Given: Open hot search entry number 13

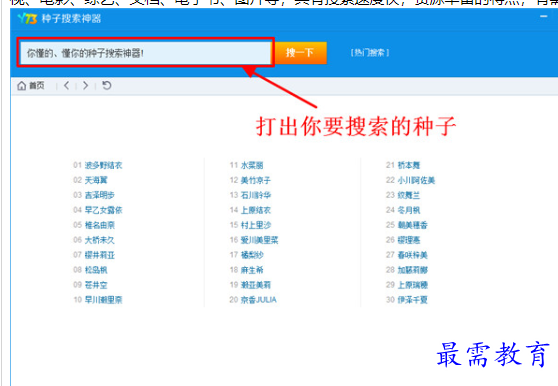Looking at the screenshot, I should (256, 195).
